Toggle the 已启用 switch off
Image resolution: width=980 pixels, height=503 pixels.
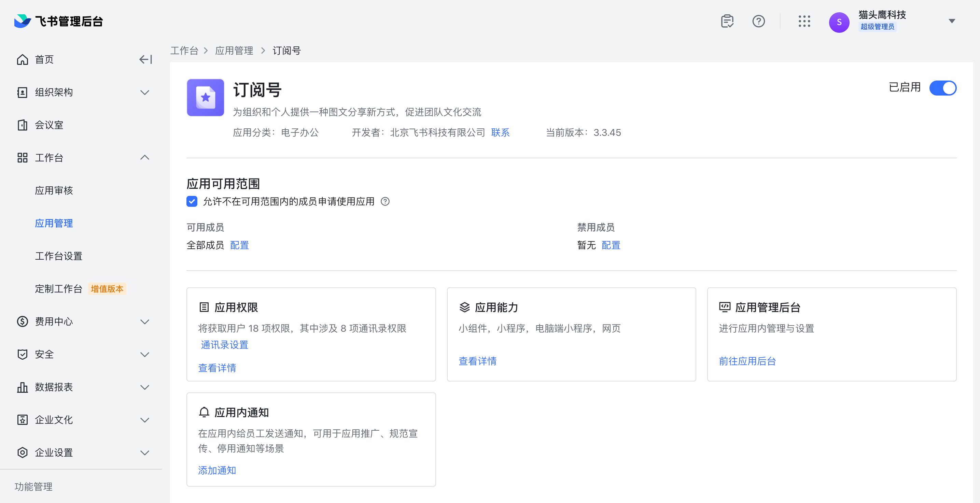pyautogui.click(x=942, y=88)
